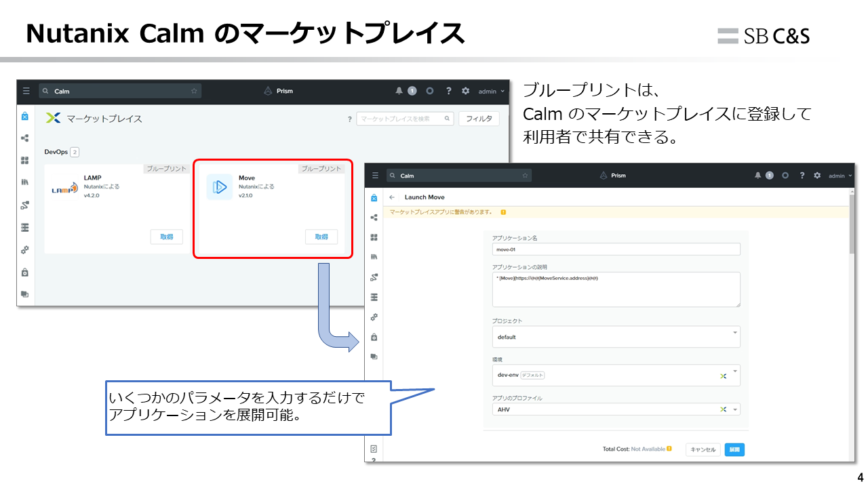This screenshot has width=868, height=488.
Task: Click help icon beside marketplace search field
Action: [349, 119]
